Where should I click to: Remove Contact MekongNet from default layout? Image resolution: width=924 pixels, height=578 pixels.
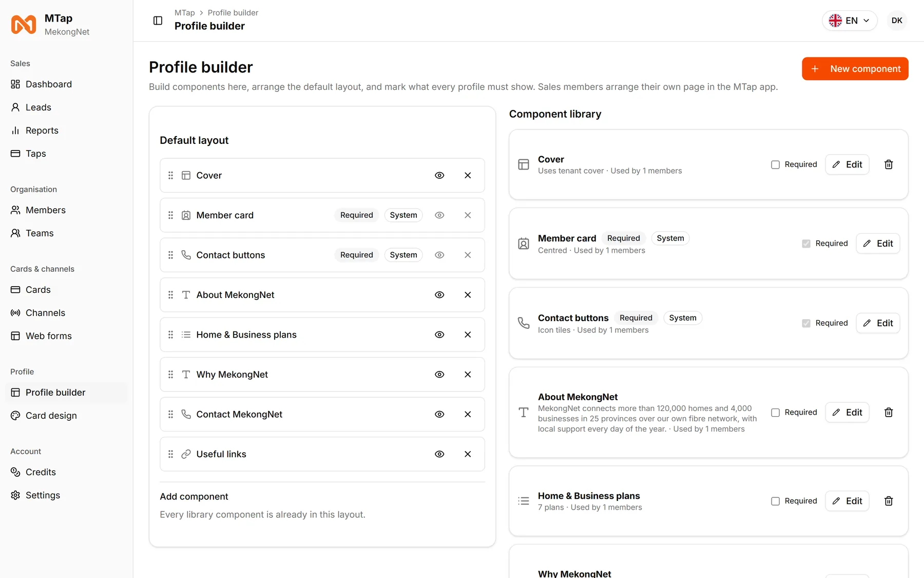(468, 414)
